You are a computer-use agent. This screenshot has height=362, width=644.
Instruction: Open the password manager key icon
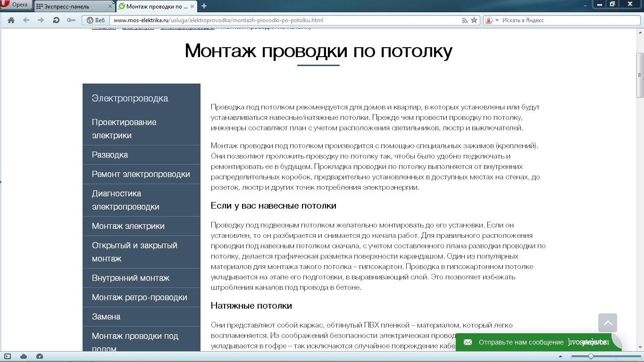point(71,20)
